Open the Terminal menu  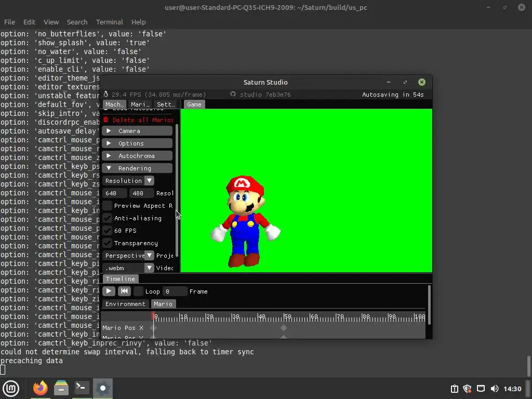[x=109, y=22]
